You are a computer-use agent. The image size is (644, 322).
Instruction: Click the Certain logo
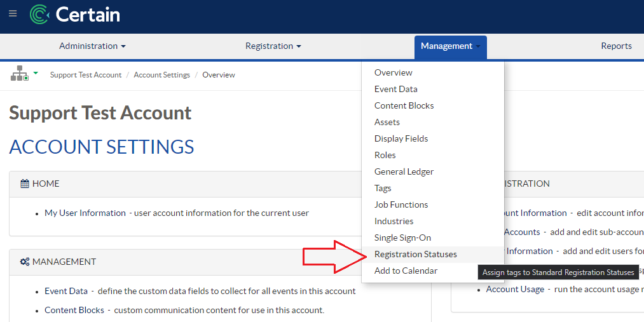click(x=75, y=15)
